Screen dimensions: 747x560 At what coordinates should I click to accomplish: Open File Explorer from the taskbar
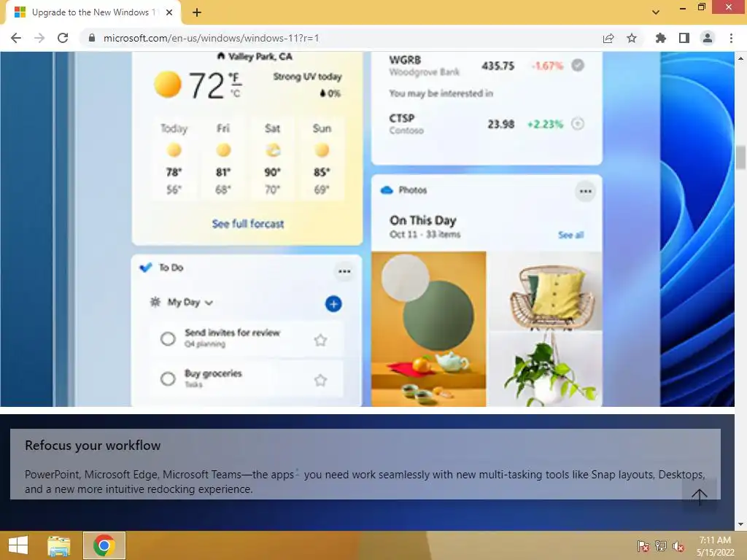tap(58, 545)
